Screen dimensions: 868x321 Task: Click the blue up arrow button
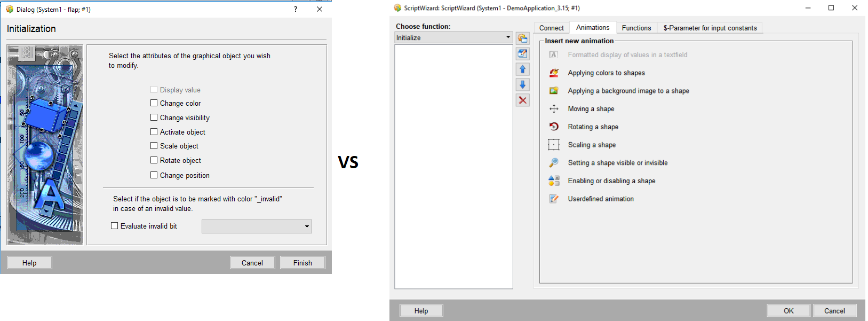click(x=522, y=69)
